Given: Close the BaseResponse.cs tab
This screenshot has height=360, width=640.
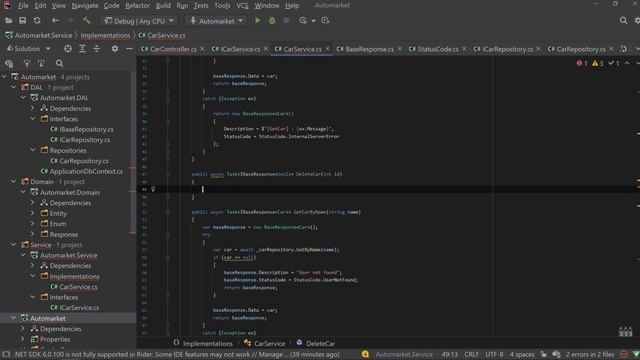Looking at the screenshot, I should tap(399, 49).
